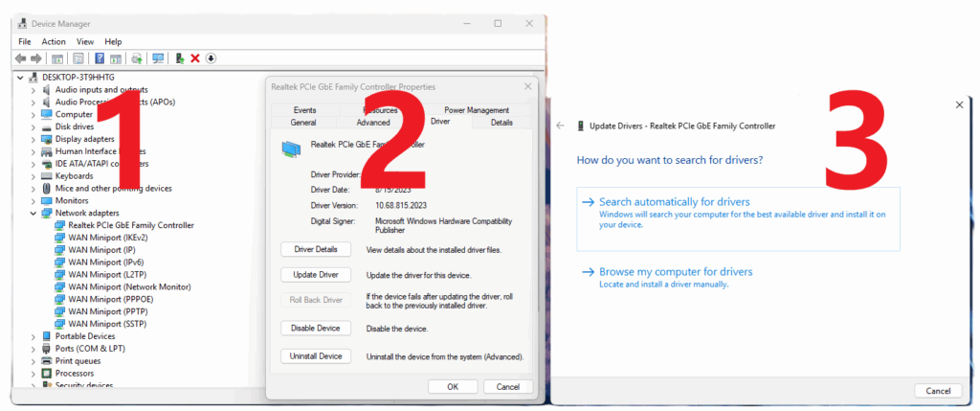
Task: Select the Display adapters category icon
Action: [46, 139]
